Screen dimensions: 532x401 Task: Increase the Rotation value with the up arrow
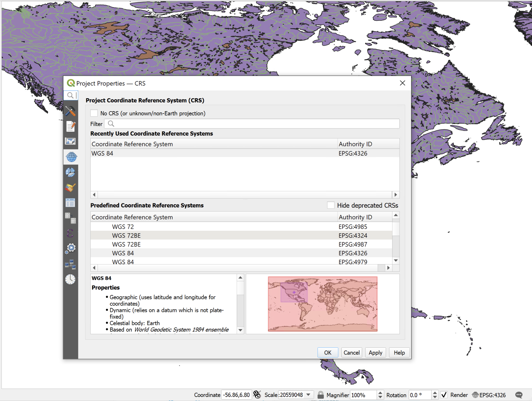435,393
